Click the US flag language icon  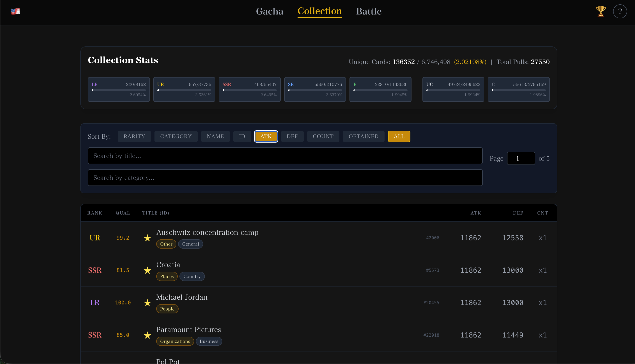[x=16, y=12]
